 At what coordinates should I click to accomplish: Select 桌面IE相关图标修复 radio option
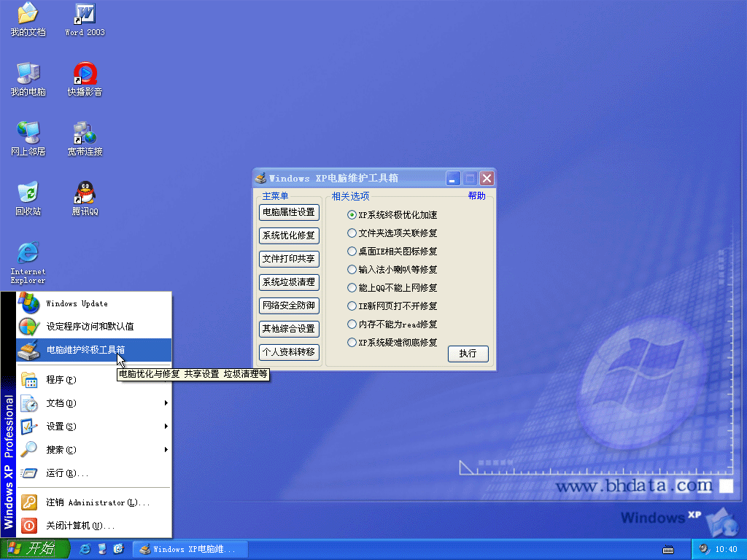point(392,251)
